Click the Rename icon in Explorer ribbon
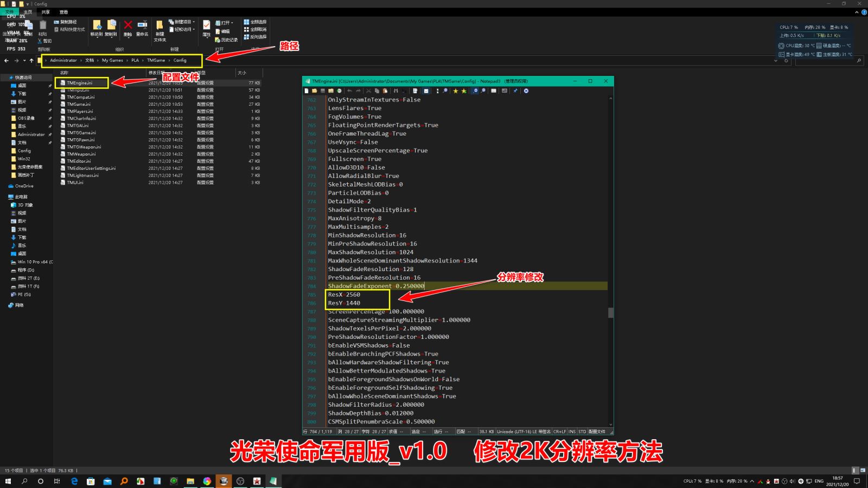 142,25
